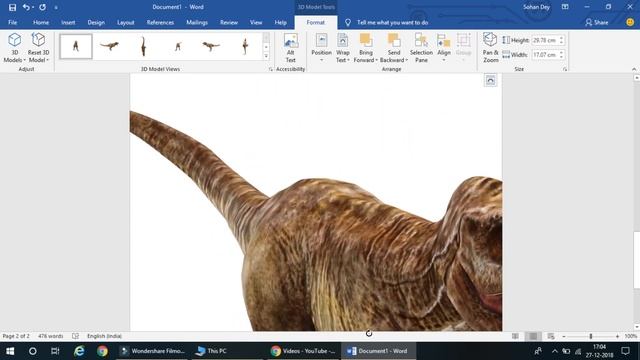Open the File menu
This screenshot has height=360, width=640.
click(x=13, y=22)
